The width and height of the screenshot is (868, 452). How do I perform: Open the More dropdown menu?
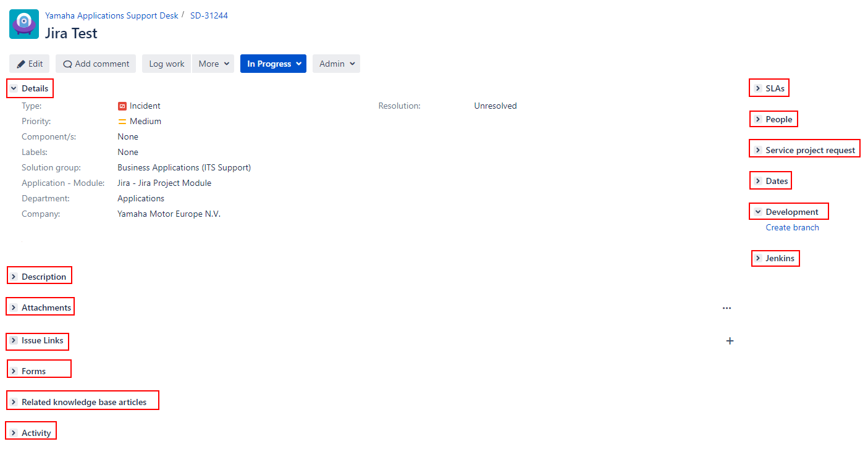pos(213,64)
